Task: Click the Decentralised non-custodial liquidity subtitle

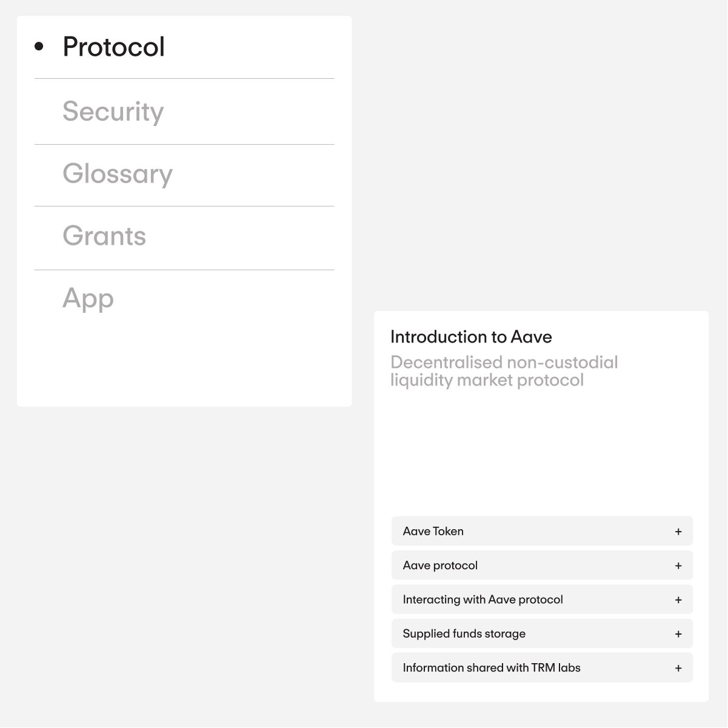Action: pos(504,371)
